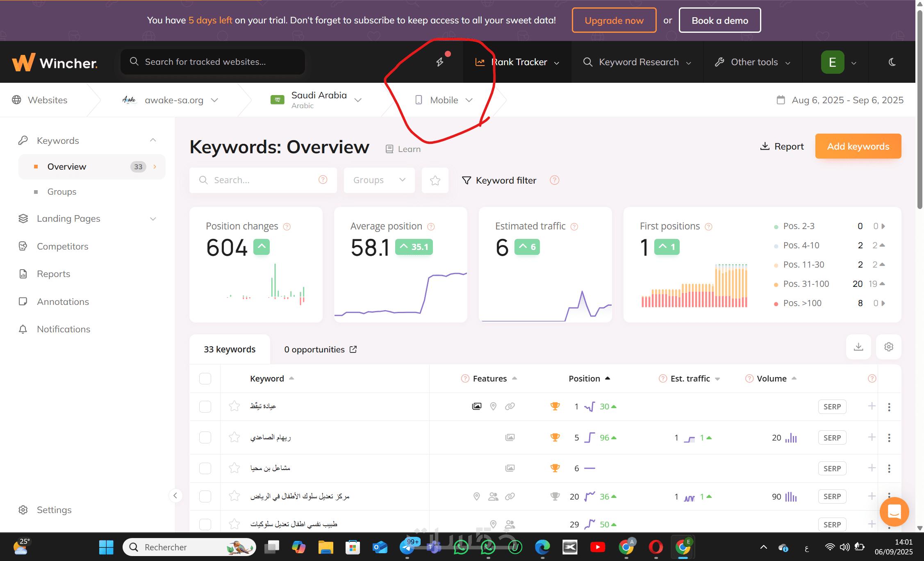Image resolution: width=924 pixels, height=561 pixels.
Task: Open the lightning bolt updates icon
Action: 440,62
